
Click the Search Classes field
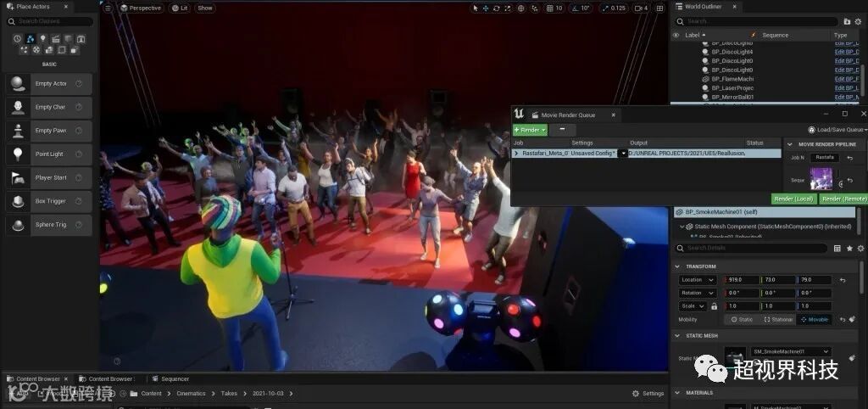tap(50, 21)
